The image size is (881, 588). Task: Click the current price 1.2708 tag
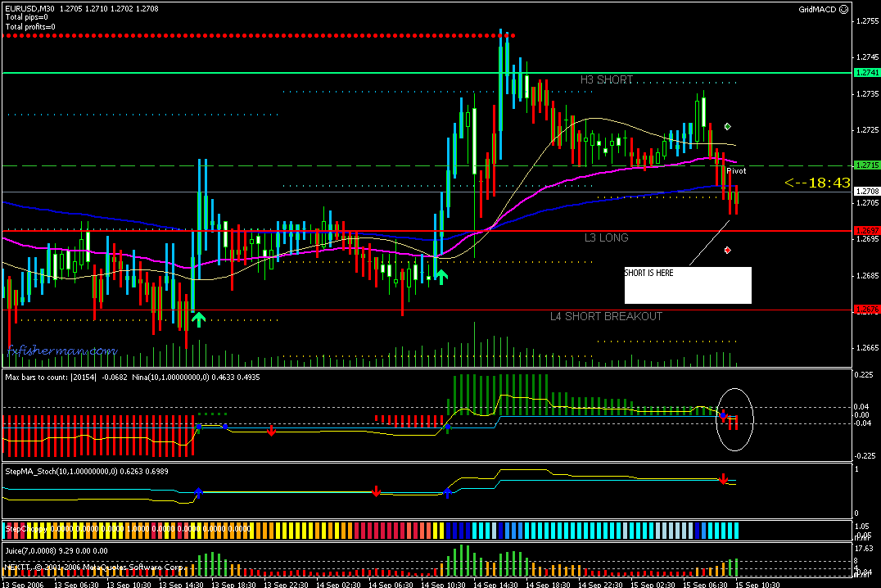click(867, 191)
